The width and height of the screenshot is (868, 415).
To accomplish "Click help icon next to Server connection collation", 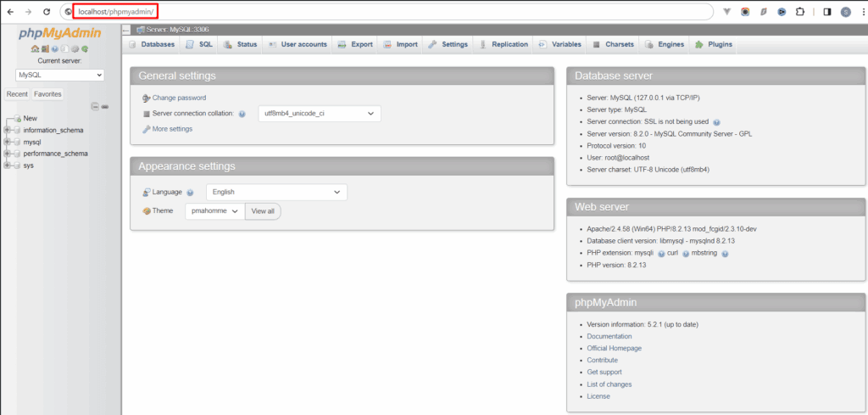I will pos(242,114).
